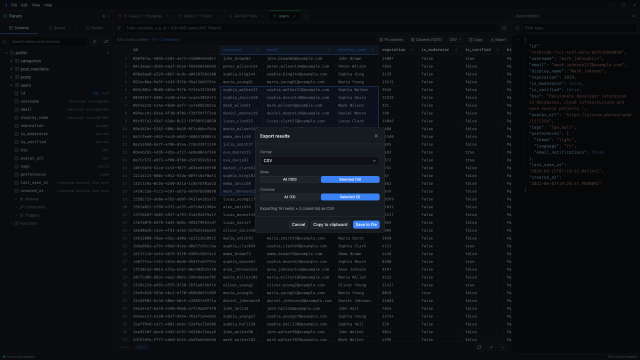Expand the posts table node
Screen dimensions: 640x360
coord(11,77)
